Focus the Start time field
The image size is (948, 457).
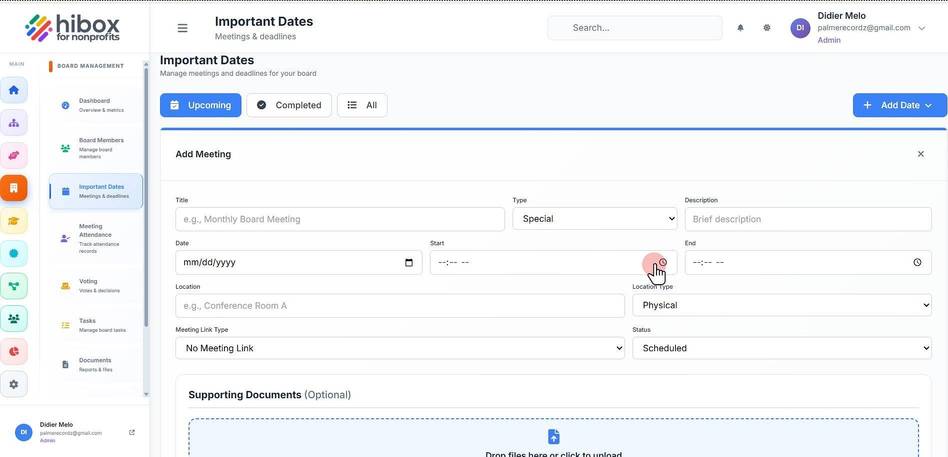pos(553,262)
